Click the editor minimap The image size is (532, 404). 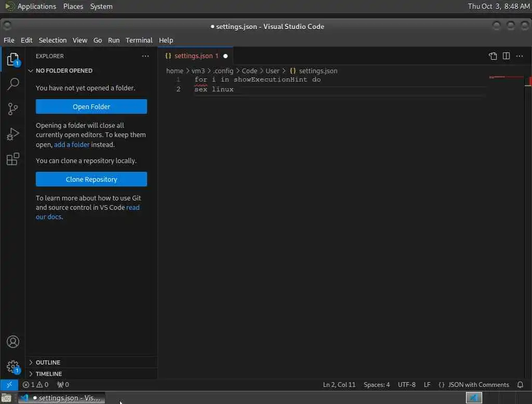coord(506,77)
